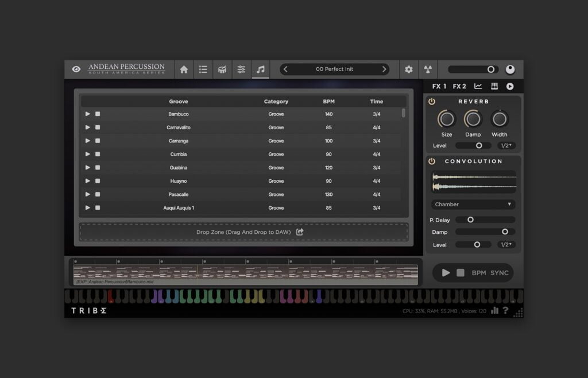Toggle the Convolution power switch
The height and width of the screenshot is (378, 588).
click(431, 161)
